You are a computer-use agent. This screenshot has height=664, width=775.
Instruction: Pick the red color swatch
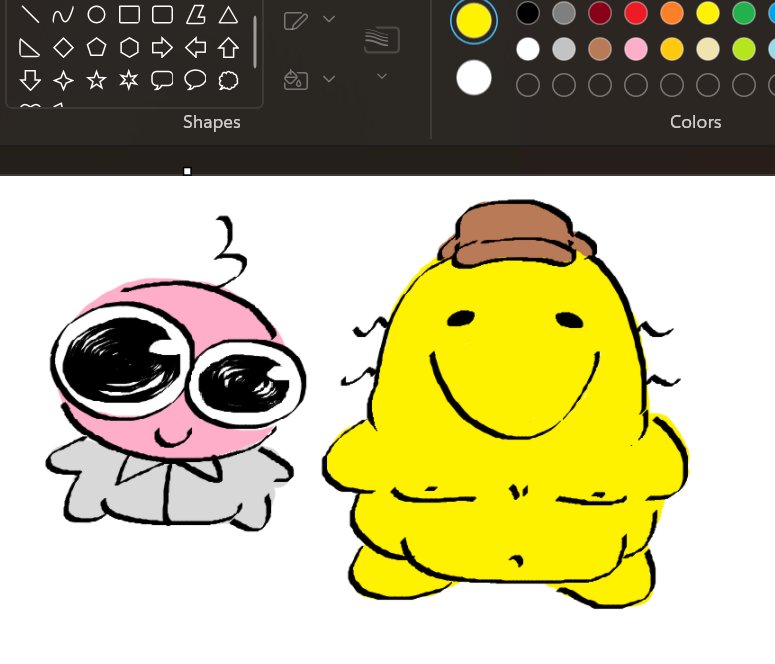tap(636, 13)
